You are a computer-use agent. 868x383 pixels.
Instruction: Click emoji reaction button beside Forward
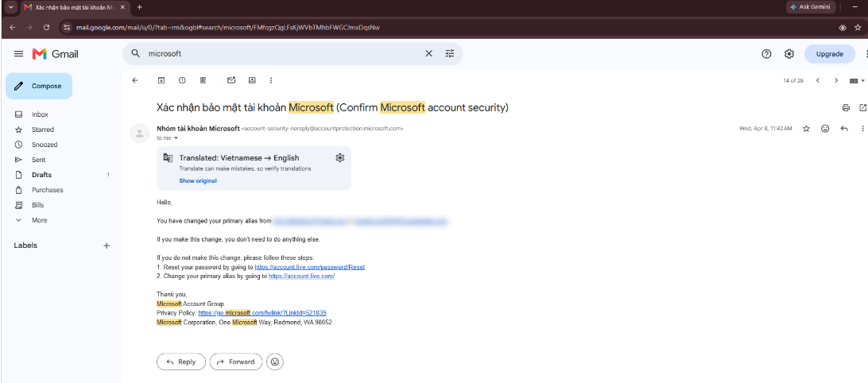pos(275,362)
